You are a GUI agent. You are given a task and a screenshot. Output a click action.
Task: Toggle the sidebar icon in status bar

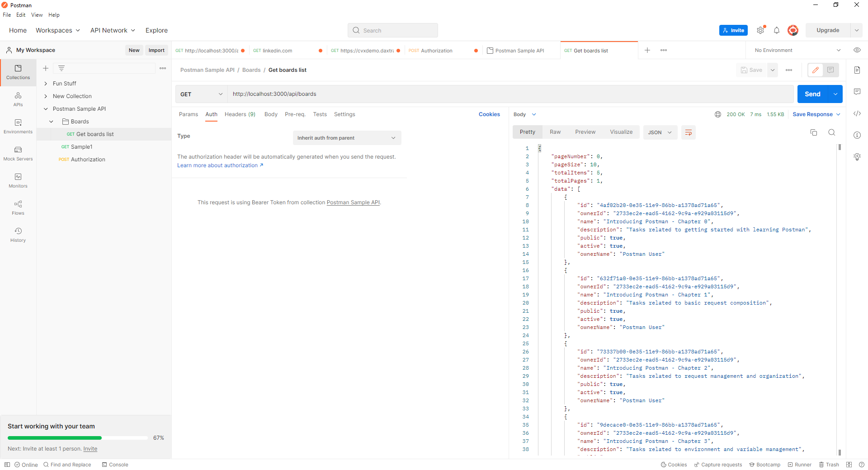[7, 465]
